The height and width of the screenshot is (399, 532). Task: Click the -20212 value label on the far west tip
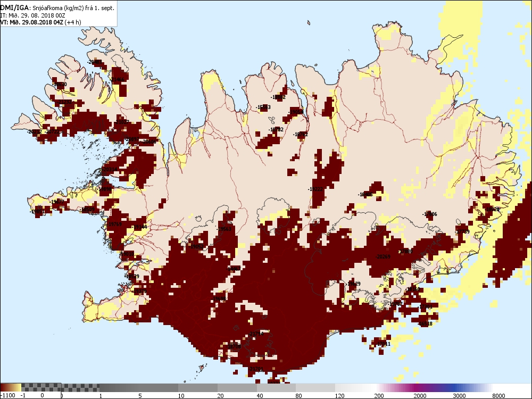pyautogui.click(x=35, y=131)
